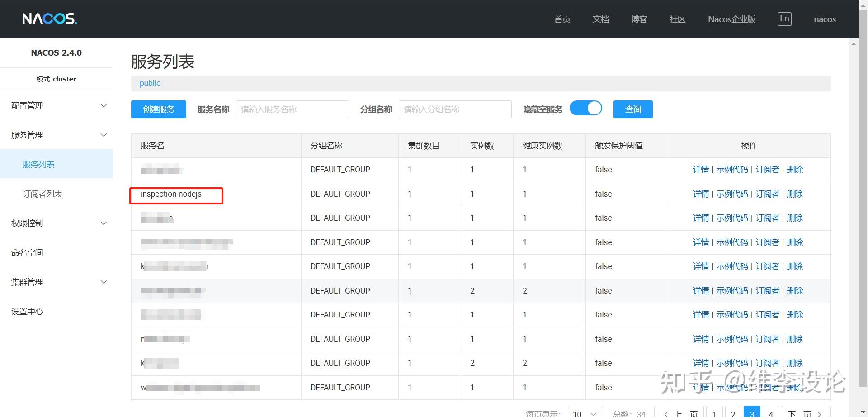This screenshot has height=417, width=868.
Task: View 详情 for inspection-nodejs service
Action: (x=701, y=194)
